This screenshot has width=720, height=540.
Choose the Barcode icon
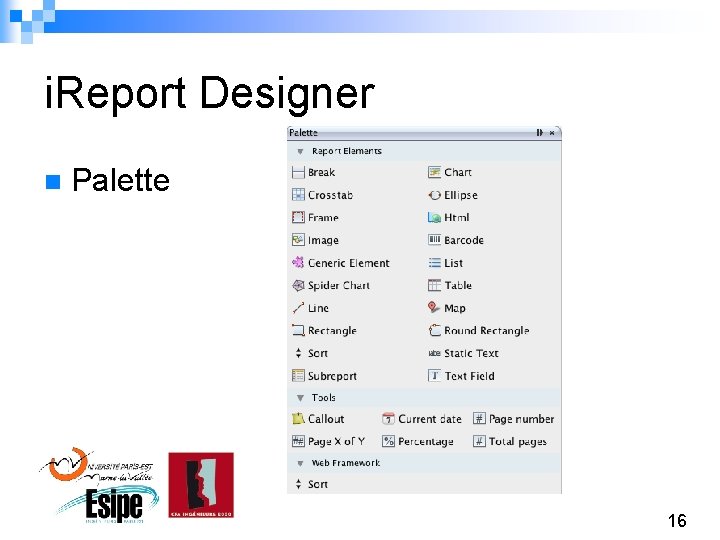[x=434, y=240]
